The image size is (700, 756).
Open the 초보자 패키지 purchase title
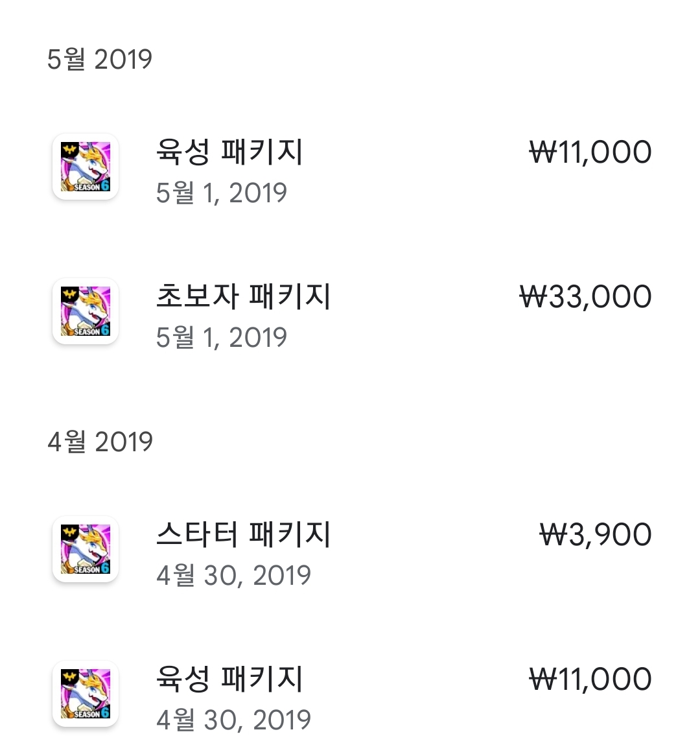(243, 296)
